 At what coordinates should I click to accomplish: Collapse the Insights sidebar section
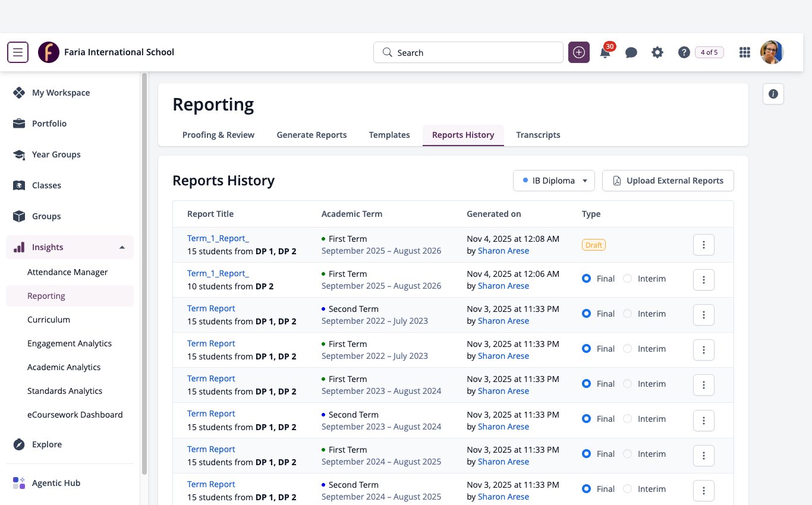(x=122, y=247)
